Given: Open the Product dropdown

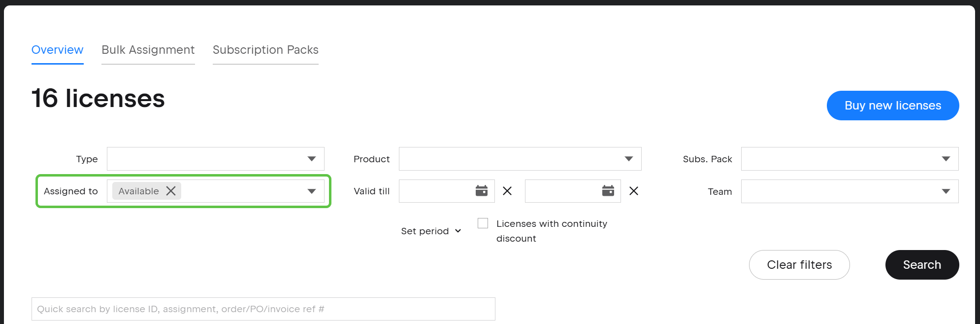Looking at the screenshot, I should click(x=628, y=159).
